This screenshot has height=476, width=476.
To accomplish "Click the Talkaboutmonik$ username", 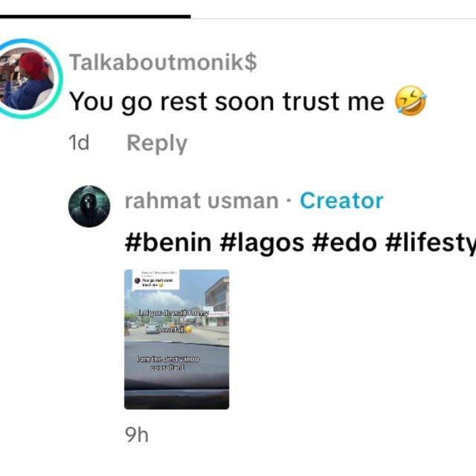I will (x=163, y=62).
